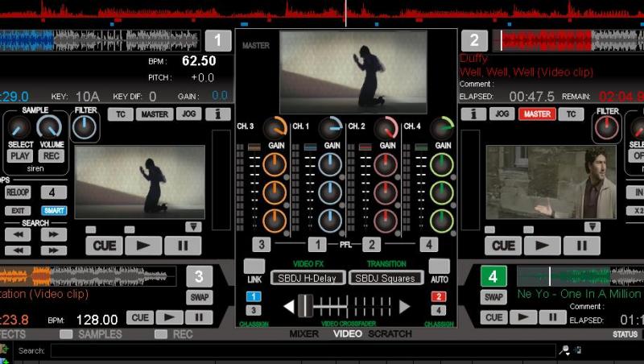Viewport: 644px width, 364px height.
Task: Adjust CH. 3 top orange EQ knob
Action: coord(275,165)
